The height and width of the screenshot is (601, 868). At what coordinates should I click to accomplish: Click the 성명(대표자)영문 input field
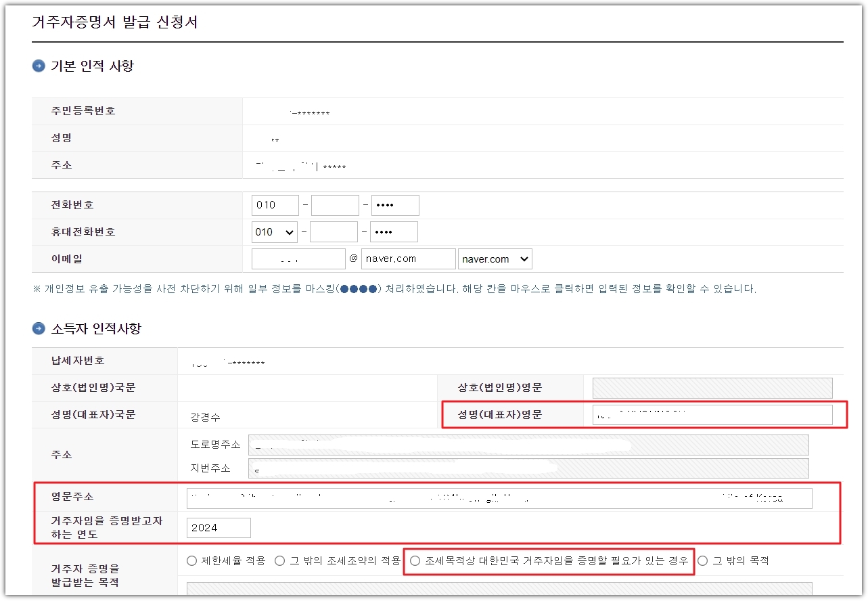click(712, 414)
